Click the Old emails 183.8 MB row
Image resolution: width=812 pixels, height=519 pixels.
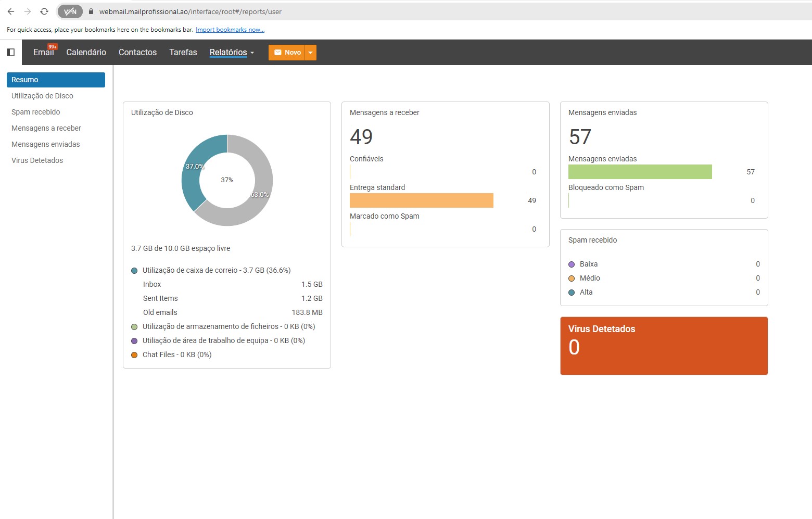pos(233,312)
